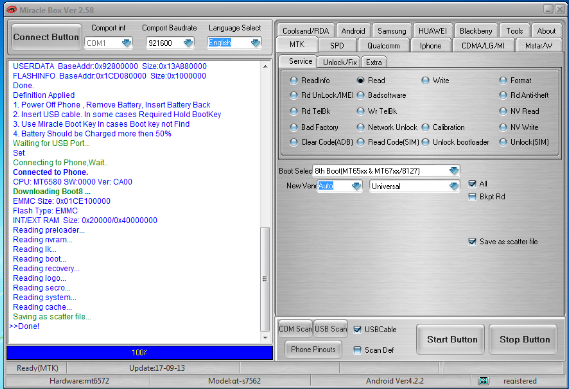Click the USB Scan button
Viewport: 569px width, 389px height.
tap(331, 329)
